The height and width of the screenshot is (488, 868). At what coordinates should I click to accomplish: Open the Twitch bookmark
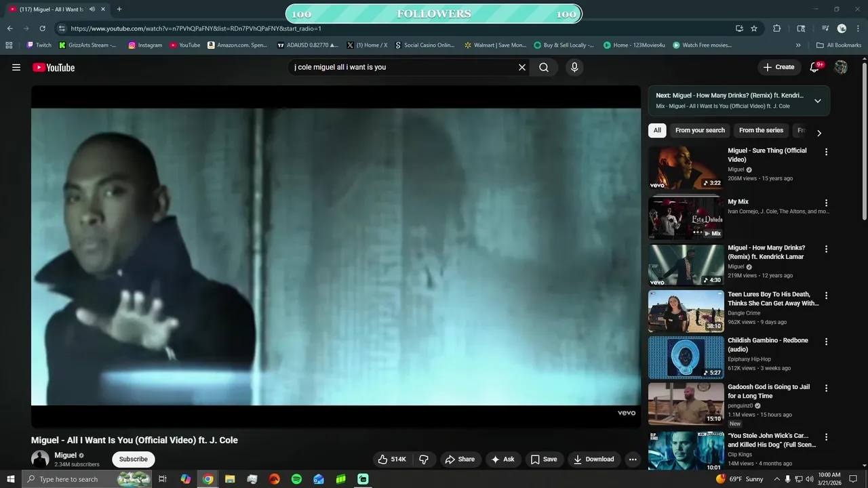[39, 45]
